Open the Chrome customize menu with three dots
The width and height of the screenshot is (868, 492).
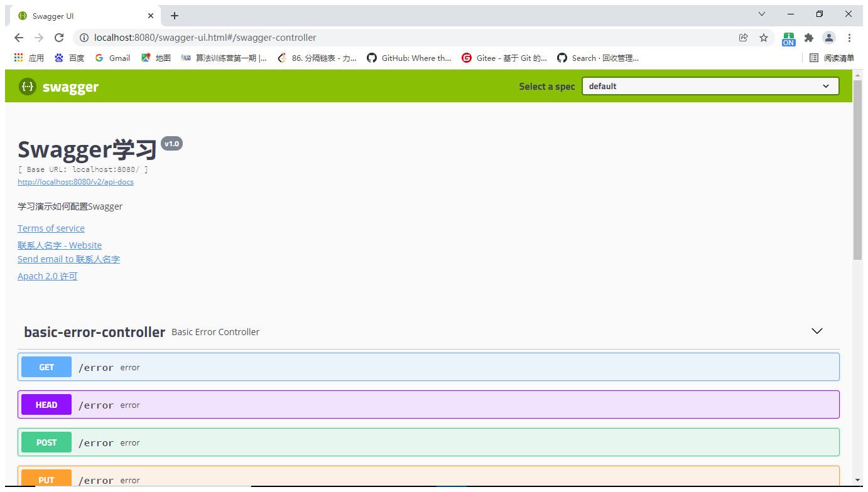pyautogui.click(x=849, y=38)
